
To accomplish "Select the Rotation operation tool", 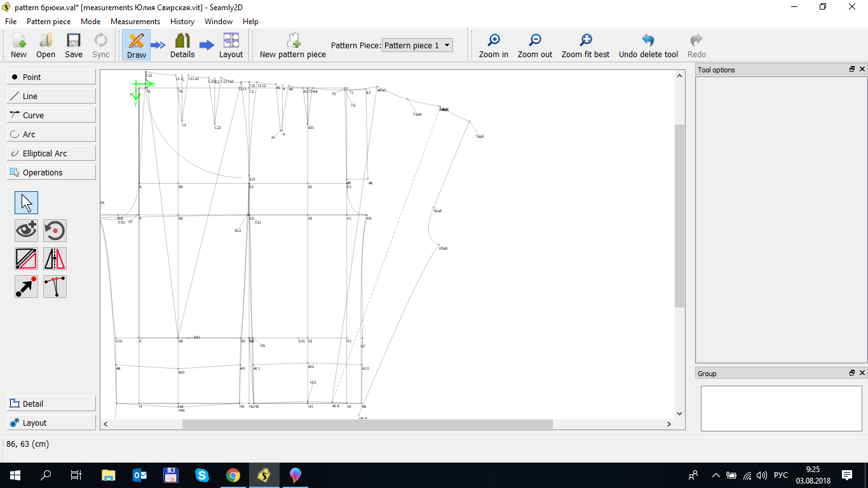I will coord(55,231).
